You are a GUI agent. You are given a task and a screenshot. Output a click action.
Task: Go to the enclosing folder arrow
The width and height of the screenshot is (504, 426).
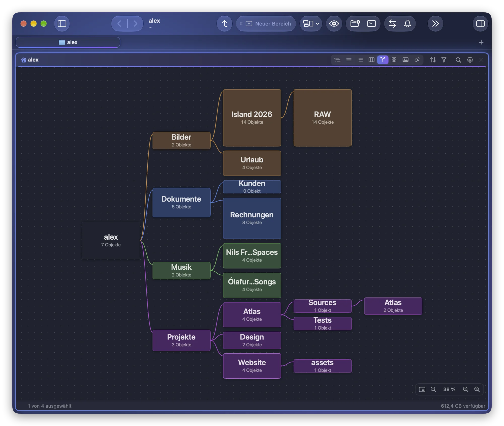224,23
